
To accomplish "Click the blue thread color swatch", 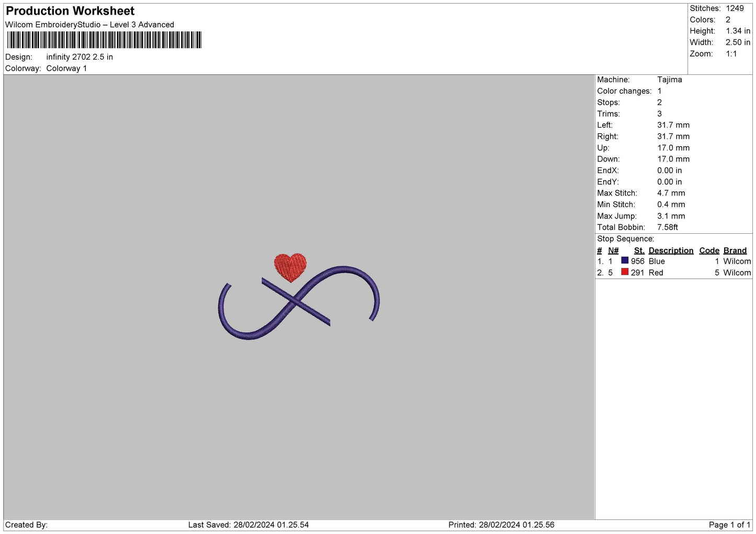I will pyautogui.click(x=624, y=260).
